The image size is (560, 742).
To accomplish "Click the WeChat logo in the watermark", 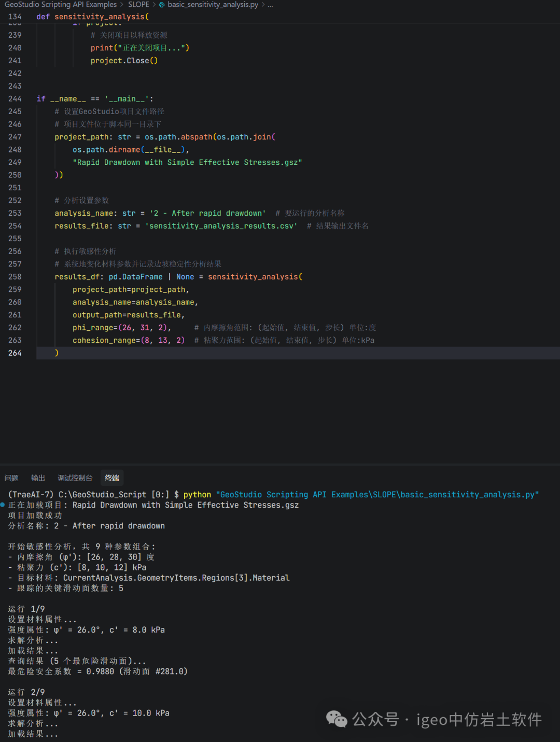I will (x=336, y=719).
